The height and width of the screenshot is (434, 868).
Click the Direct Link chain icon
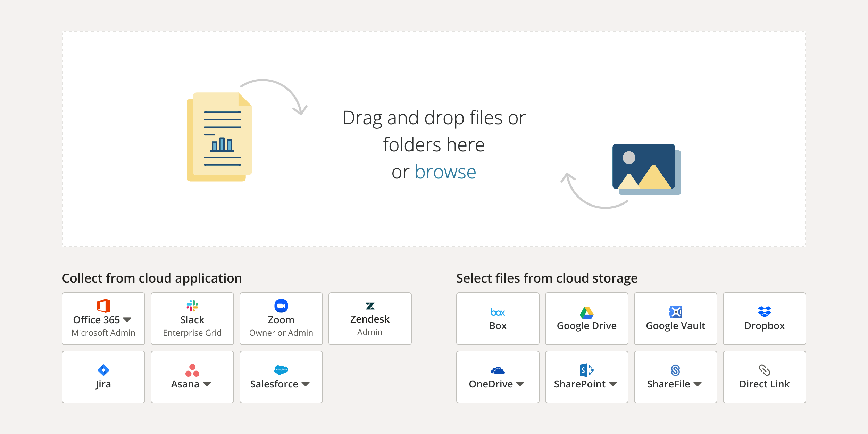click(x=764, y=370)
